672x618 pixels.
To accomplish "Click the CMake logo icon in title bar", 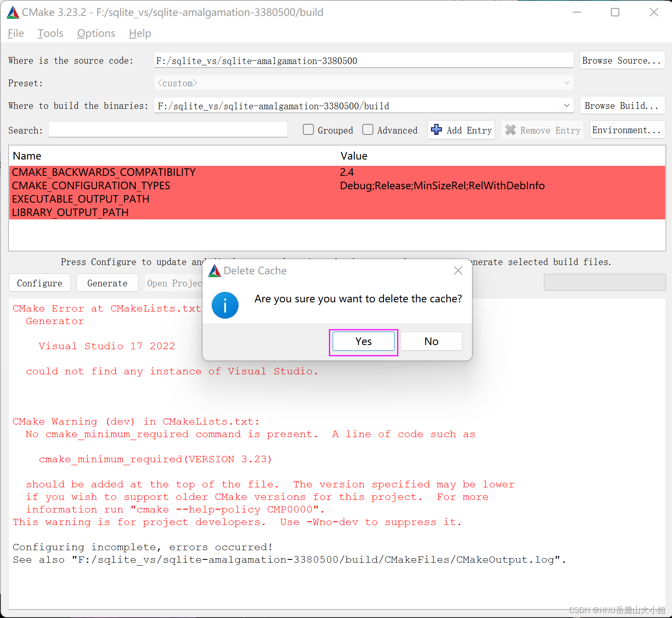I will click(13, 13).
